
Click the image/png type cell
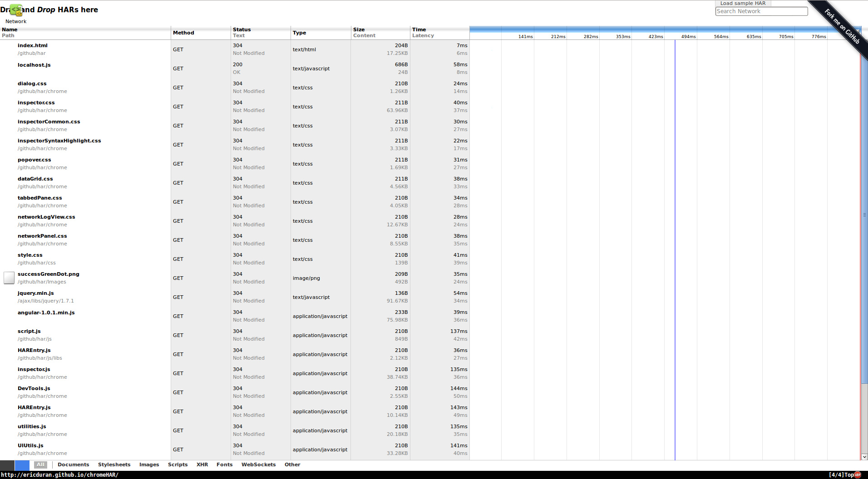(321, 278)
